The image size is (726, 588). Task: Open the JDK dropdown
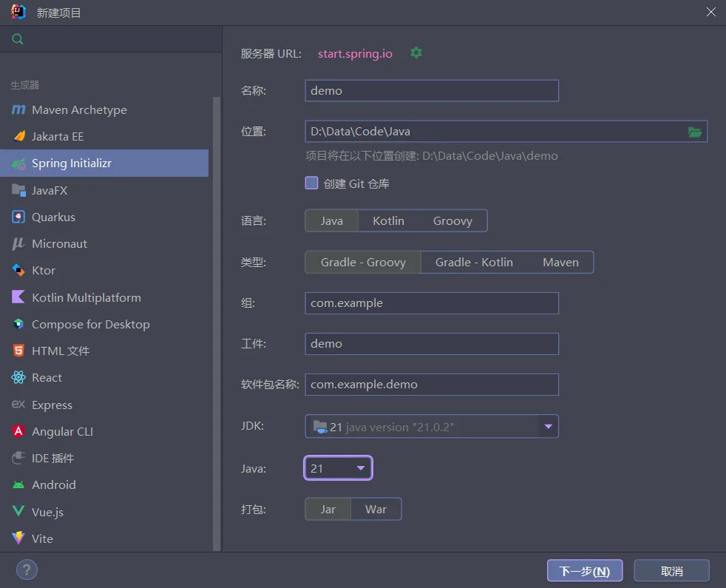point(432,426)
